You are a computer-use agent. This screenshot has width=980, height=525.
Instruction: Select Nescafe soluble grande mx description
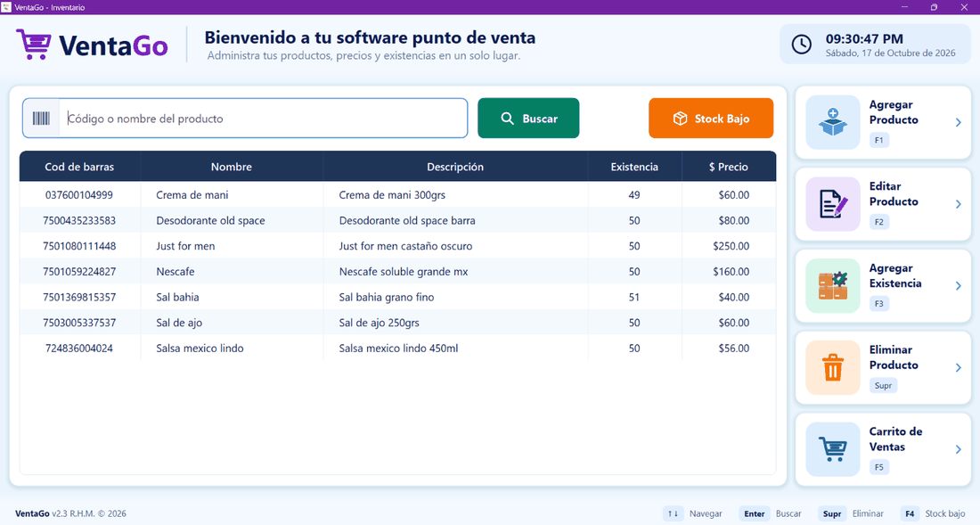(455, 272)
